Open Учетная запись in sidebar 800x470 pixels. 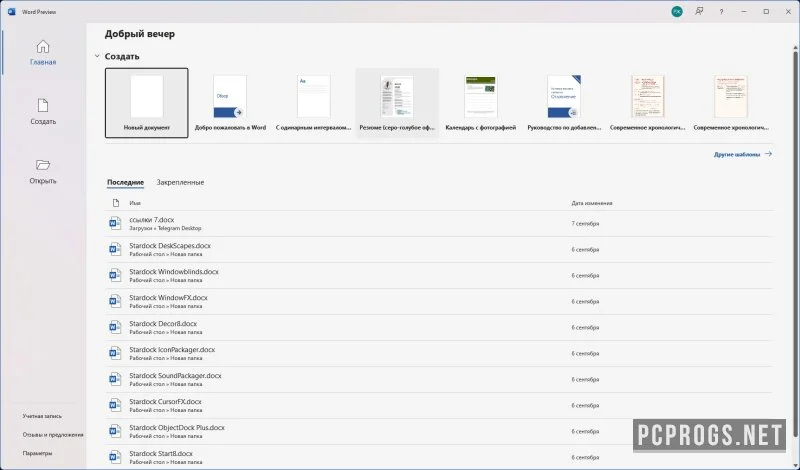(x=42, y=416)
